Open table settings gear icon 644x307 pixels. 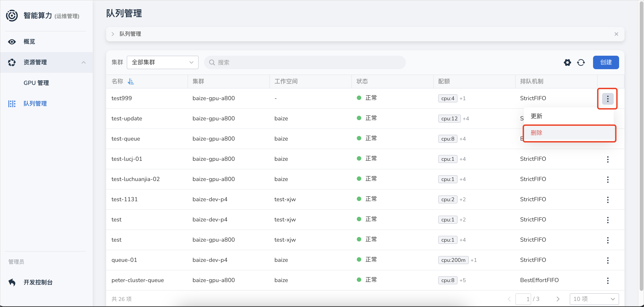(x=567, y=62)
